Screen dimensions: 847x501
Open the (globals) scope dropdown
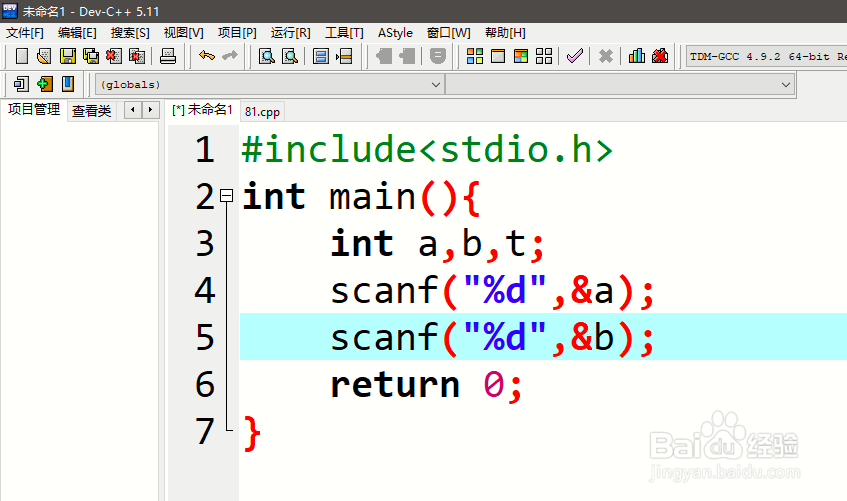(270, 85)
